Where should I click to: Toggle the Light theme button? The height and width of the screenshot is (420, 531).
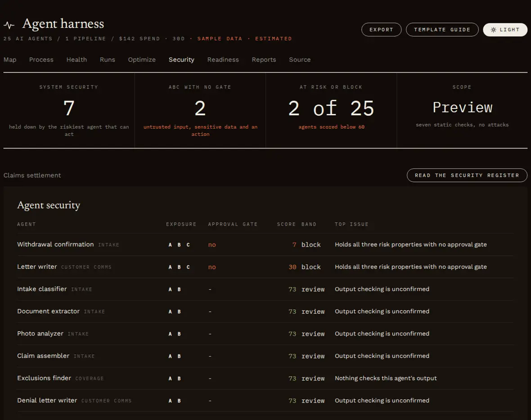pyautogui.click(x=505, y=30)
